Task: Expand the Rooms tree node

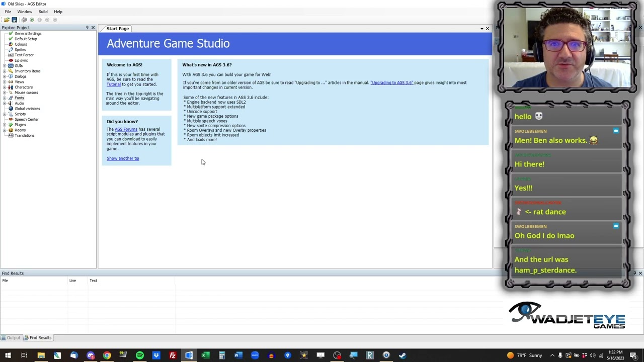Action: point(5,130)
